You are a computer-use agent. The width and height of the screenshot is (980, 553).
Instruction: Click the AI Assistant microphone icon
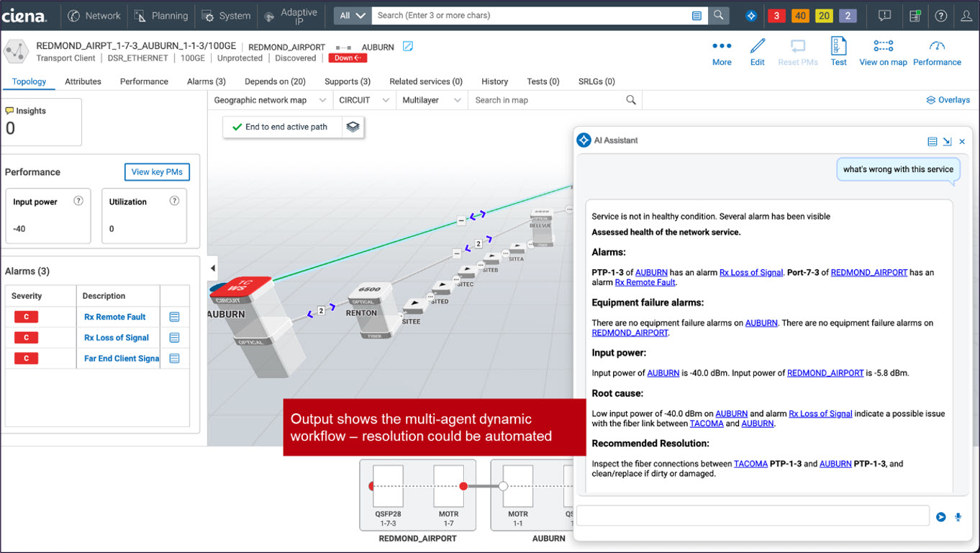click(x=958, y=516)
